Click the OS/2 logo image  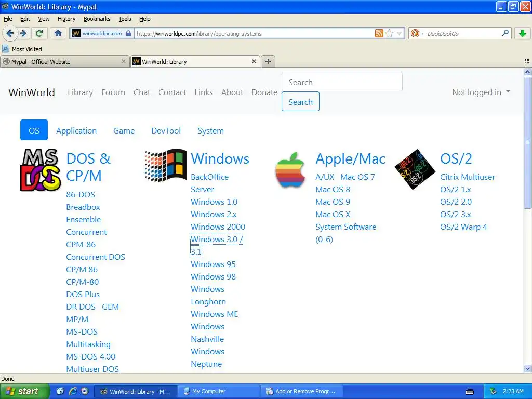pyautogui.click(x=415, y=169)
